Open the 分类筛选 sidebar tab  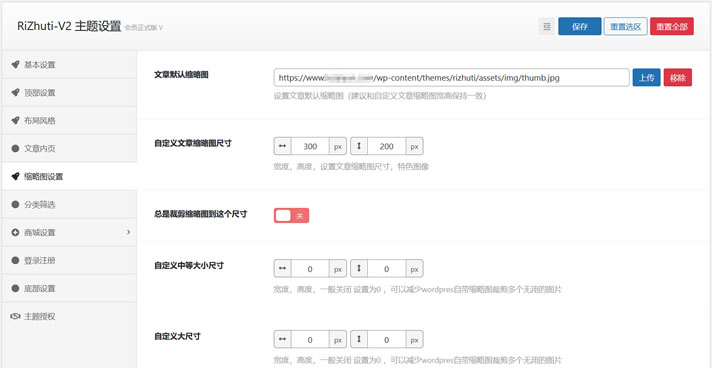[x=69, y=205]
